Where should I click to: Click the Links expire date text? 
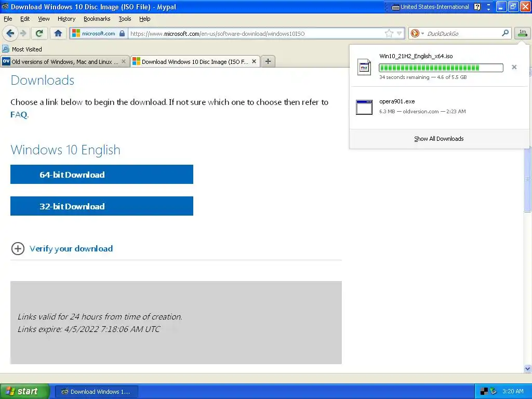88,329
